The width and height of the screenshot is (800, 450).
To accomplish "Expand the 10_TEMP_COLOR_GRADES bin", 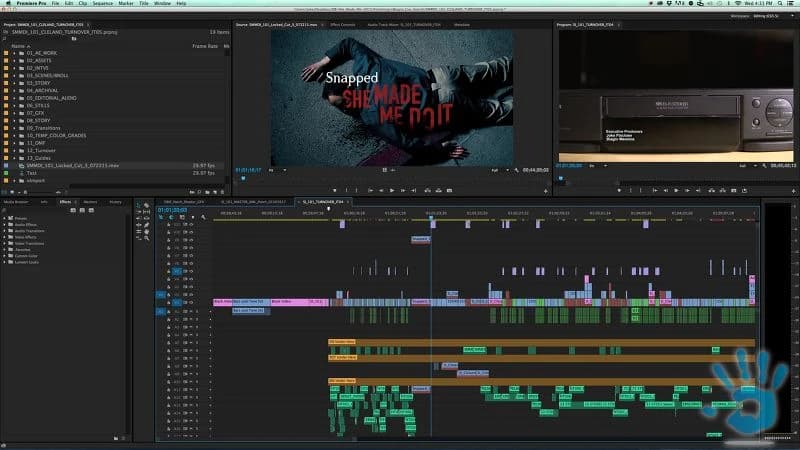I will click(x=15, y=136).
